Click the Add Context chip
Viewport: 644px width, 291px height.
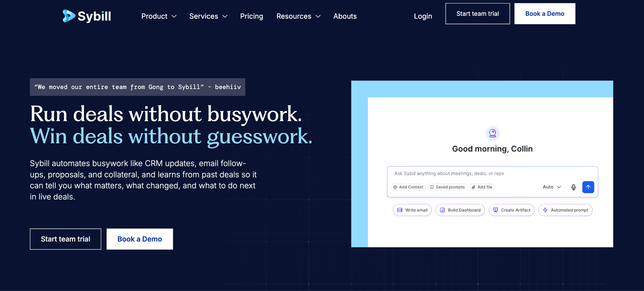coord(408,187)
